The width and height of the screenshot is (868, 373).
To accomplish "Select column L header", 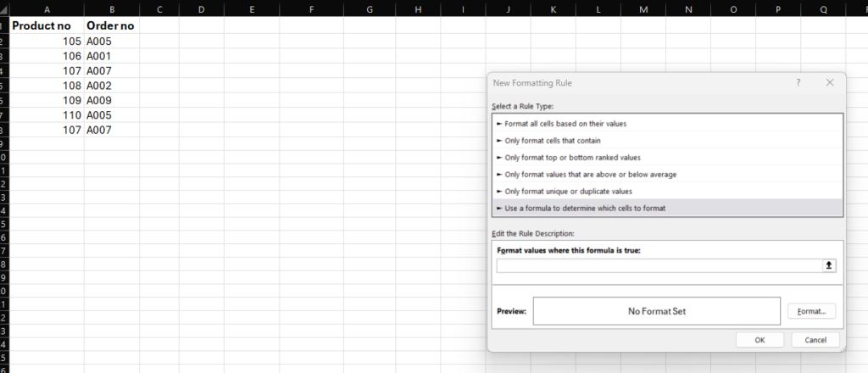I will [598, 8].
